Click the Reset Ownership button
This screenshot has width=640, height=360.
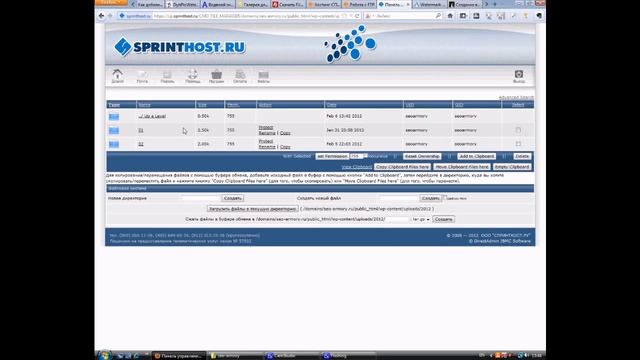(422, 156)
